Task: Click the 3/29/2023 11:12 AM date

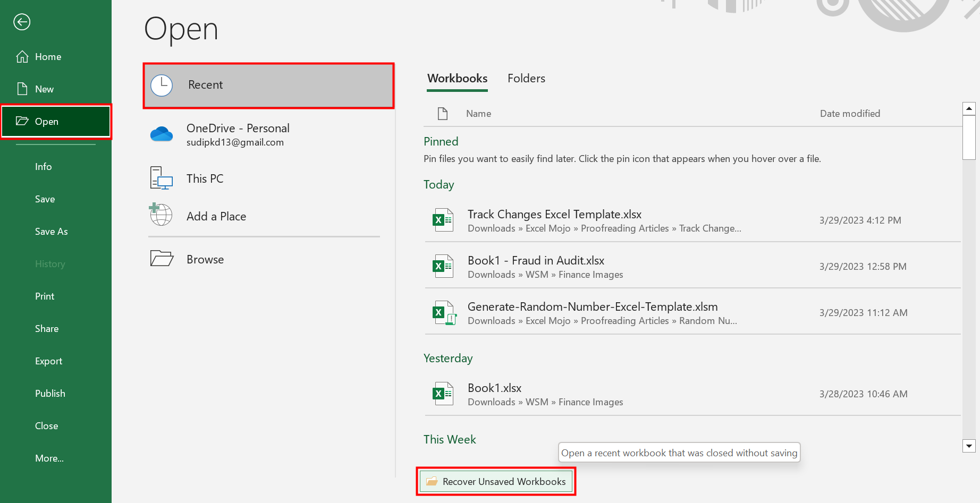Action: pos(863,312)
